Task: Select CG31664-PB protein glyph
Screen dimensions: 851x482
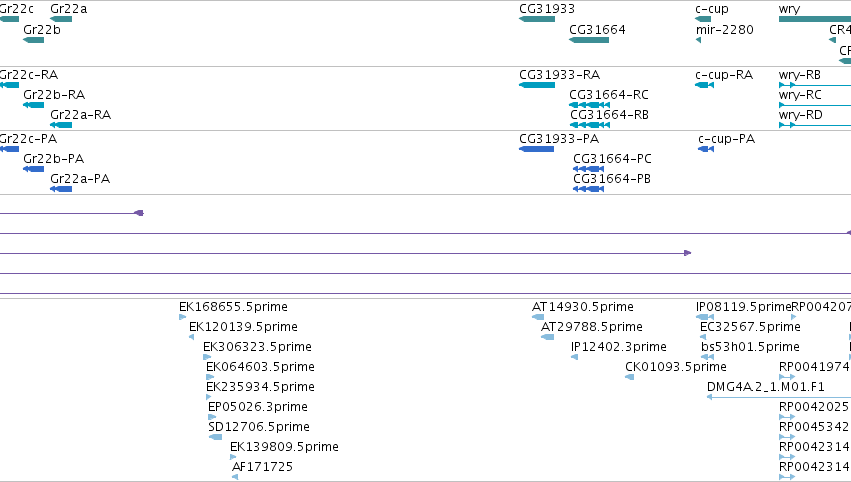Action: [589, 189]
